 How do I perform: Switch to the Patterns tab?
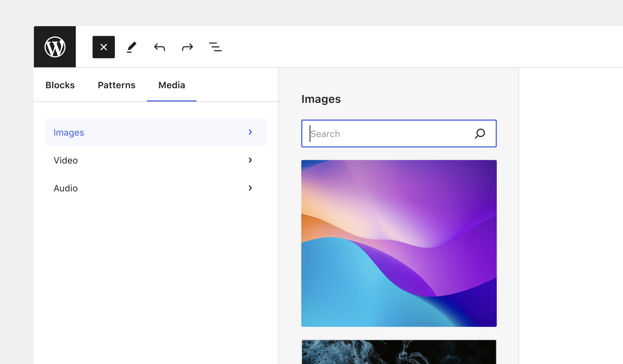(117, 85)
